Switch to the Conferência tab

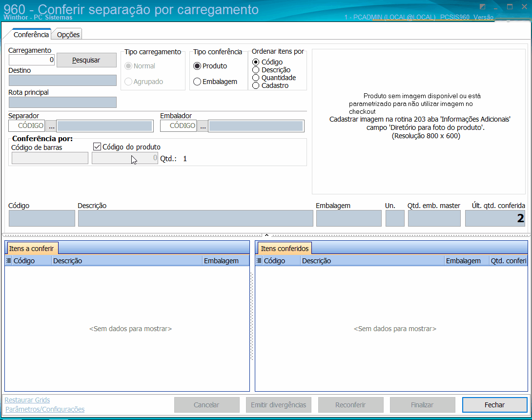click(x=31, y=34)
